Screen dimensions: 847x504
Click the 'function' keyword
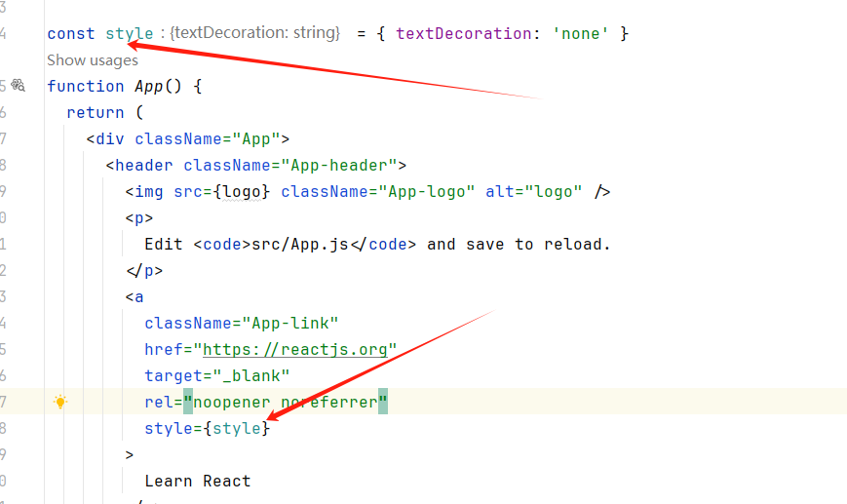86,87
